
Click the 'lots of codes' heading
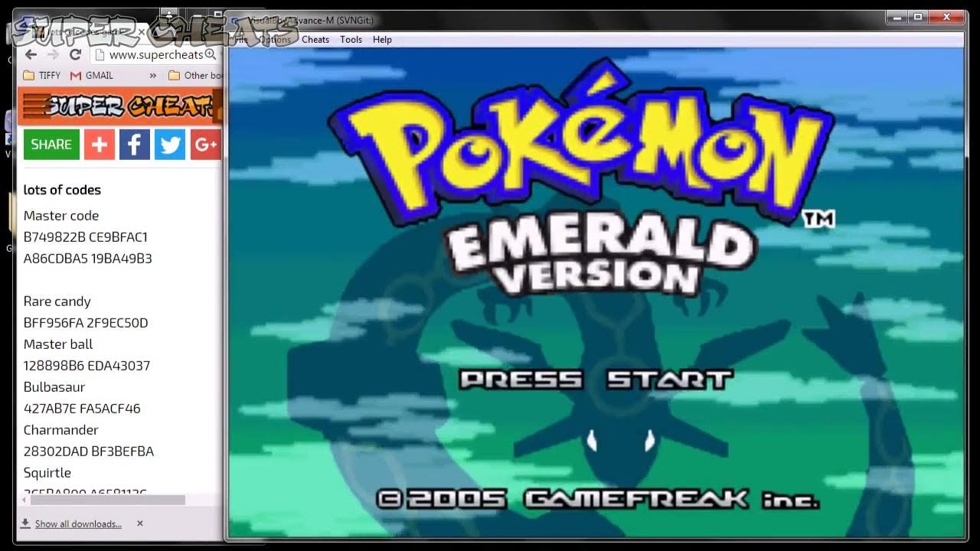(62, 190)
